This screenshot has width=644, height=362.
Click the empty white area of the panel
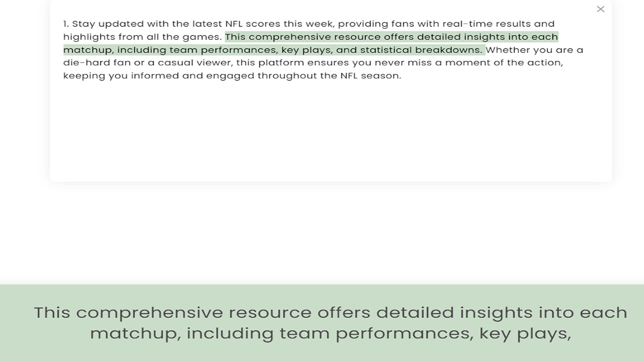pyautogui.click(x=330, y=134)
